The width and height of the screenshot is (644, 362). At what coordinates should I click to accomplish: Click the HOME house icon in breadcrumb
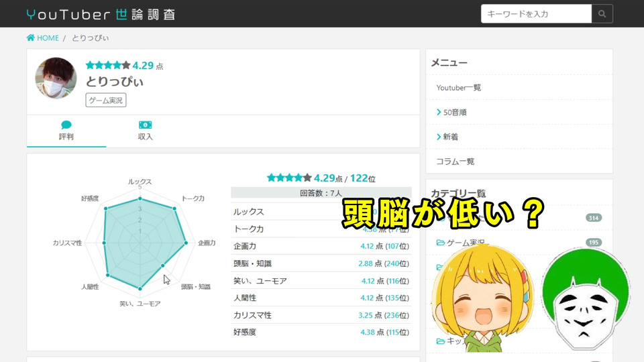pyautogui.click(x=31, y=38)
